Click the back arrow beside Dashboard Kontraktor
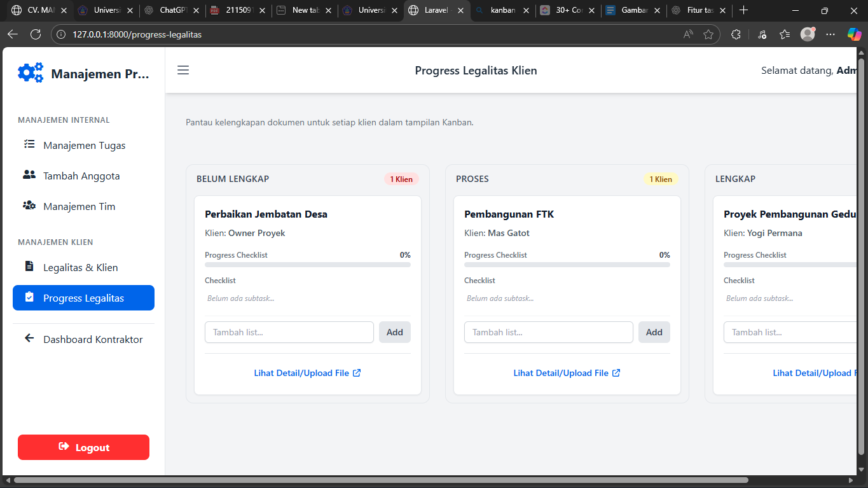 coord(29,338)
